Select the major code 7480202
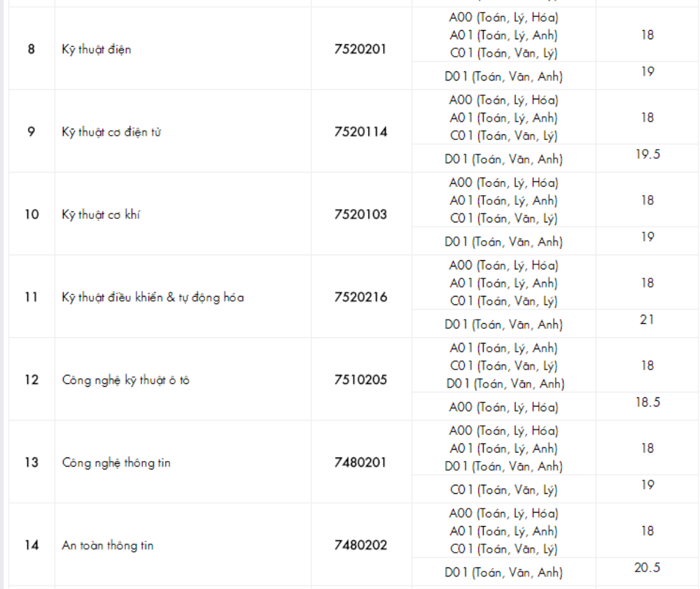 (x=360, y=546)
